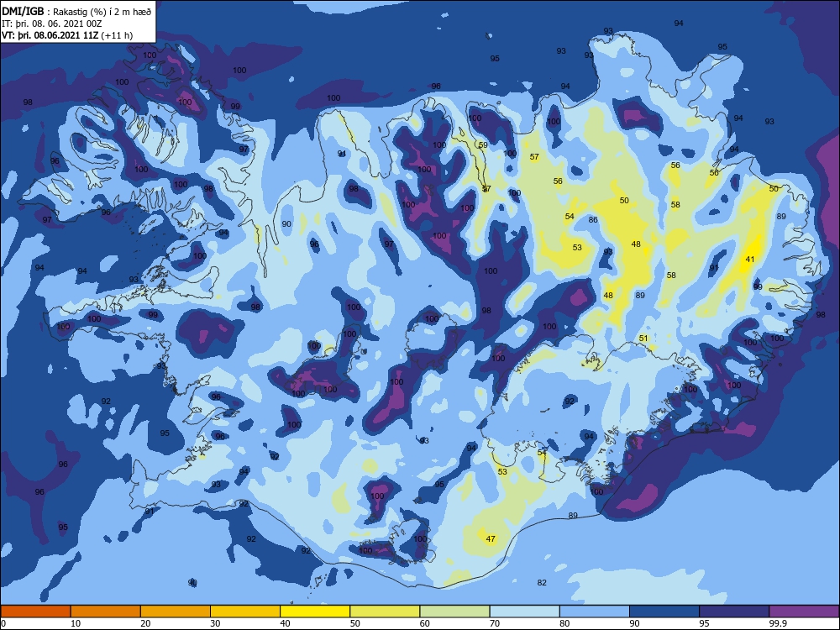Select the 50–60 pale yellow legend swatch
840x630 pixels.
pos(385,612)
